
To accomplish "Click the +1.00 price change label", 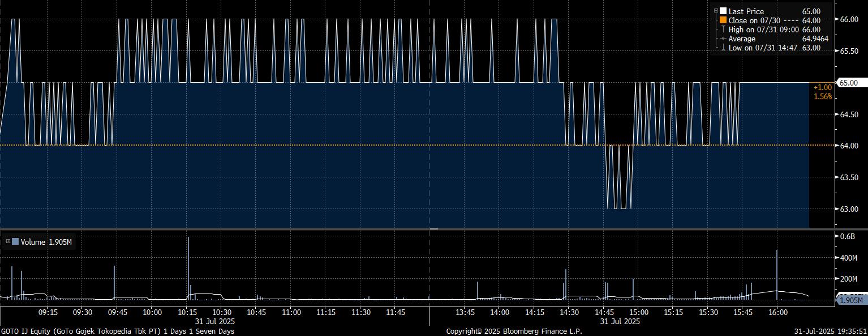I will pyautogui.click(x=822, y=87).
